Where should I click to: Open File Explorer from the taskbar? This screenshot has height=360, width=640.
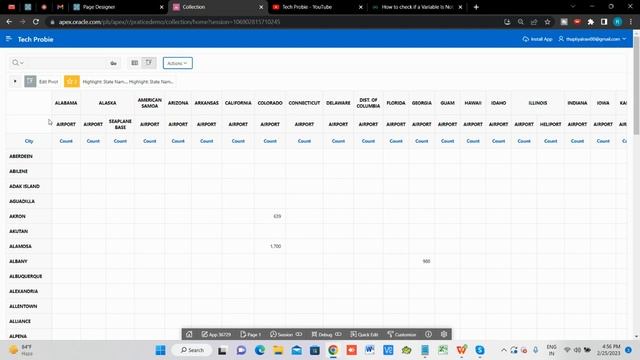point(278,350)
